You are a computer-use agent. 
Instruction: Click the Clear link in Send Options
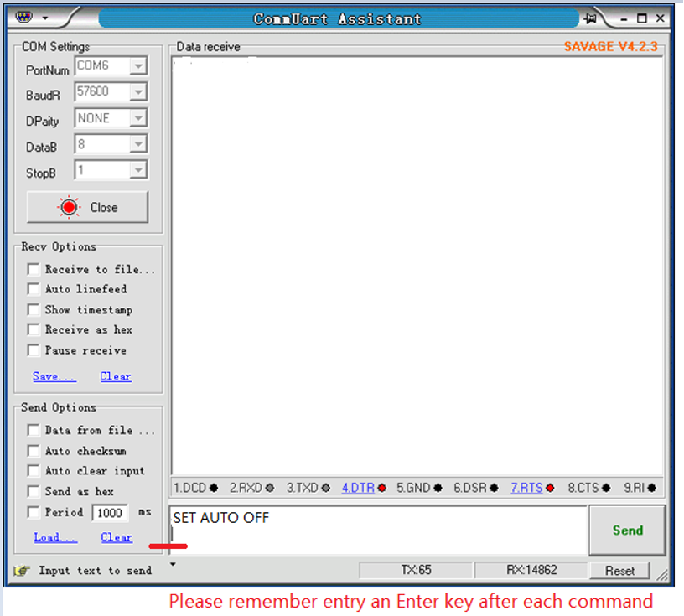[117, 537]
